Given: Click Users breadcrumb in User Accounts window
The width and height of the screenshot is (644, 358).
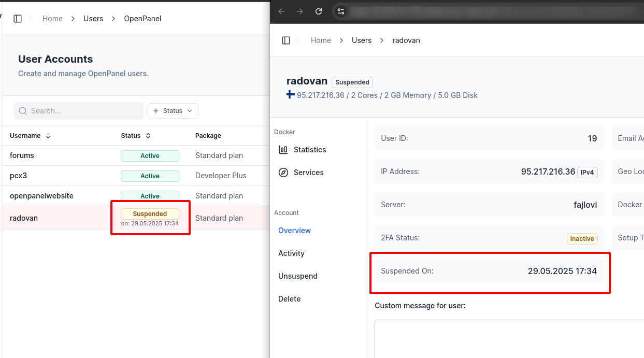Looking at the screenshot, I should click(x=93, y=19).
